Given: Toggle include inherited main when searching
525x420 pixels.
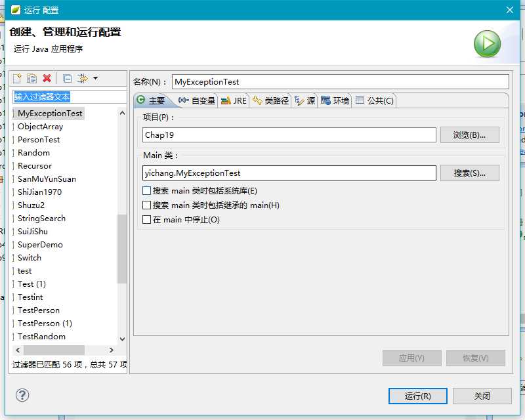Looking at the screenshot, I should pyautogui.click(x=146, y=205).
